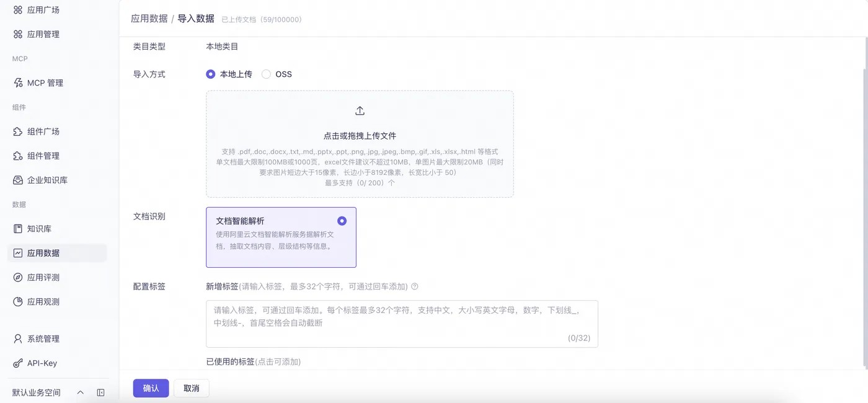The image size is (868, 403).
Task: Select the OSS import radio button
Action: [266, 74]
